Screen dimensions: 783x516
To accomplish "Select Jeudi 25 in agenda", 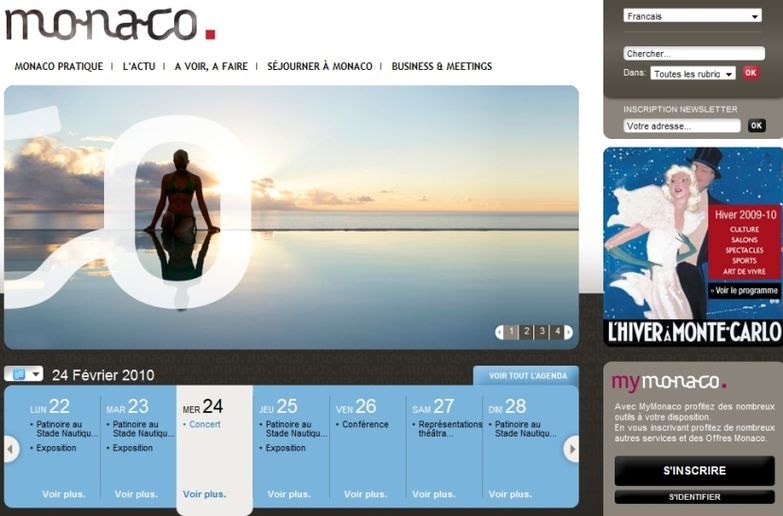I will click(278, 407).
